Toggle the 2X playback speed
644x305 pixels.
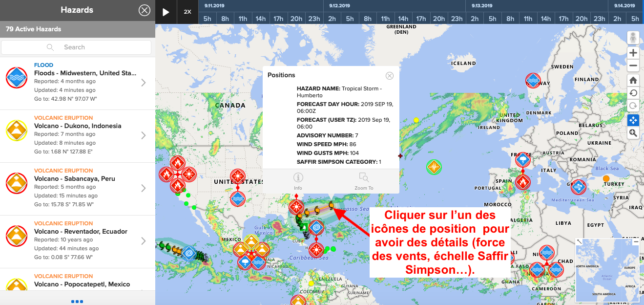click(187, 12)
